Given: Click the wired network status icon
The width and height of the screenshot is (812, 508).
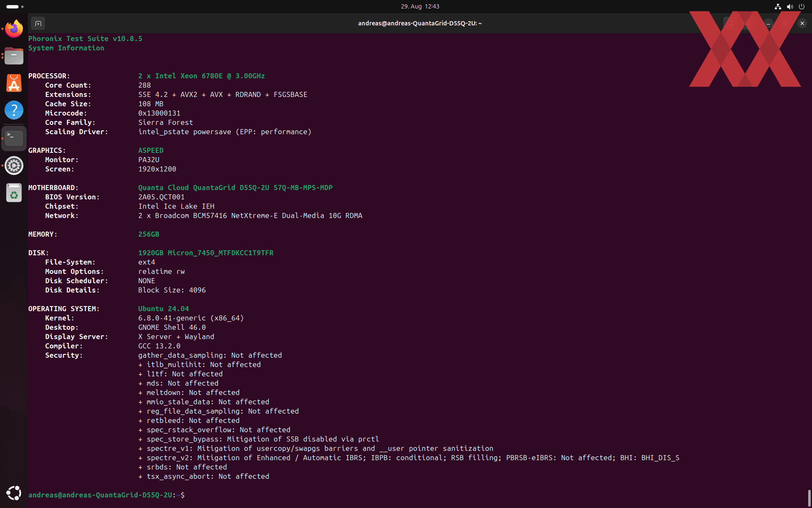Looking at the screenshot, I should tap(778, 6).
